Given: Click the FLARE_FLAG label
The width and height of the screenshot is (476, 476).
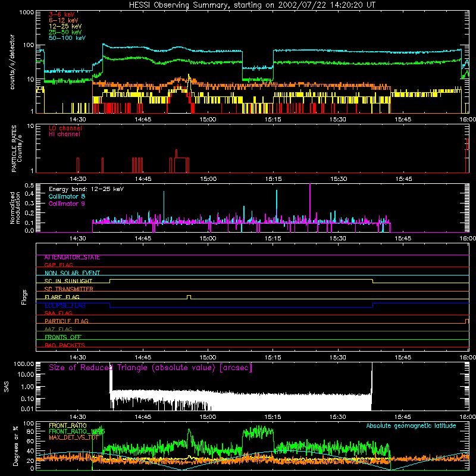Looking at the screenshot, I should pyautogui.click(x=62, y=297).
